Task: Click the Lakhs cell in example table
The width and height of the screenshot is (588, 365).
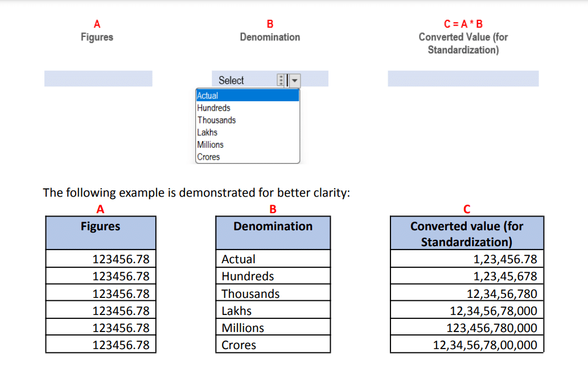Action: (273, 311)
